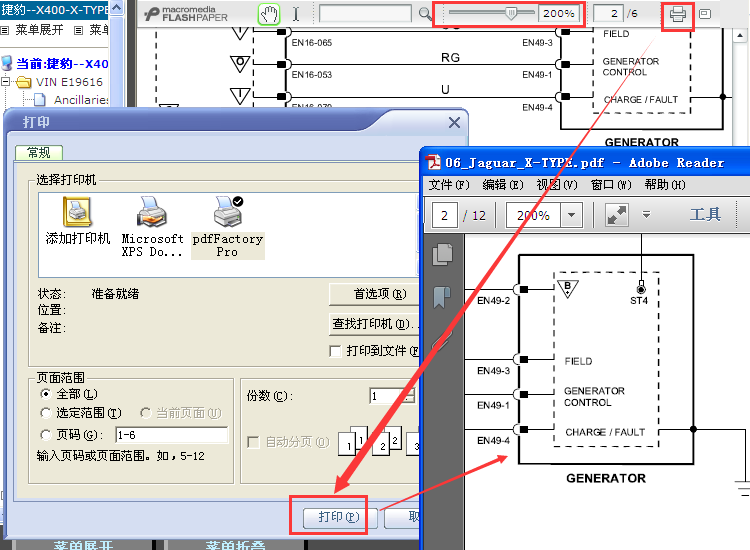Click the Add Printer icon (添加打印机)
The width and height of the screenshot is (750, 550).
[77, 221]
